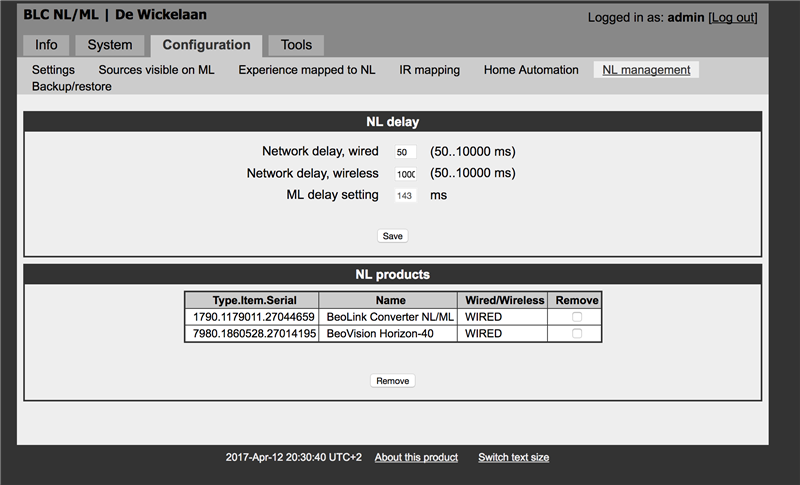Click the Switch text size link
800x485 pixels.
pyautogui.click(x=513, y=457)
